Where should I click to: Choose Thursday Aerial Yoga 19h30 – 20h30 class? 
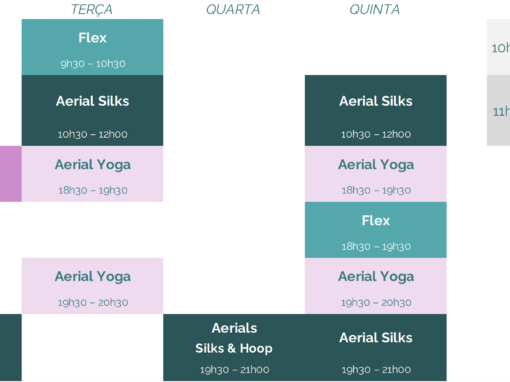click(x=376, y=286)
